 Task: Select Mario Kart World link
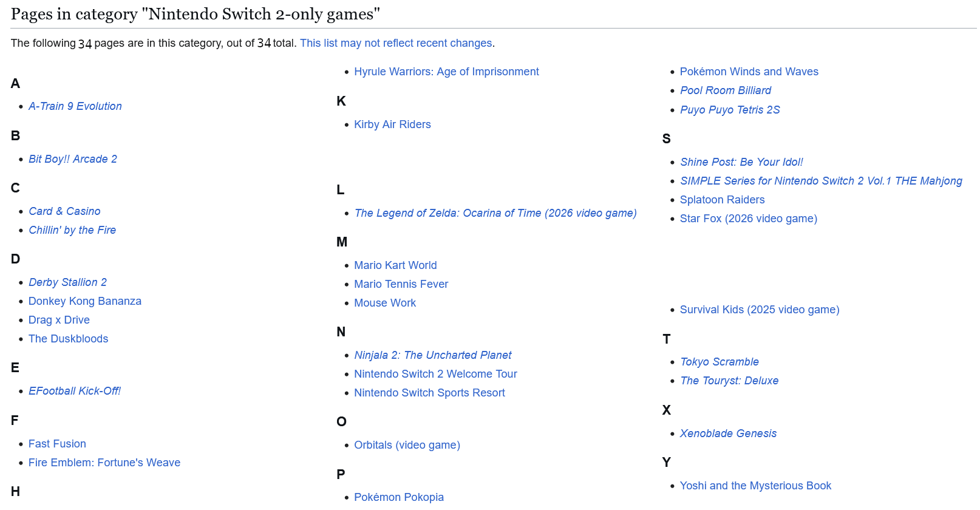click(x=395, y=265)
